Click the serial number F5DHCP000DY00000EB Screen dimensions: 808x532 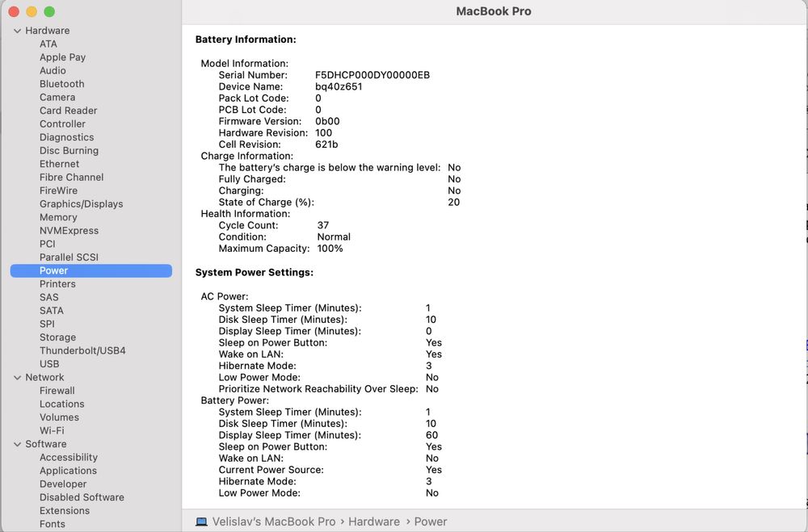372,75
